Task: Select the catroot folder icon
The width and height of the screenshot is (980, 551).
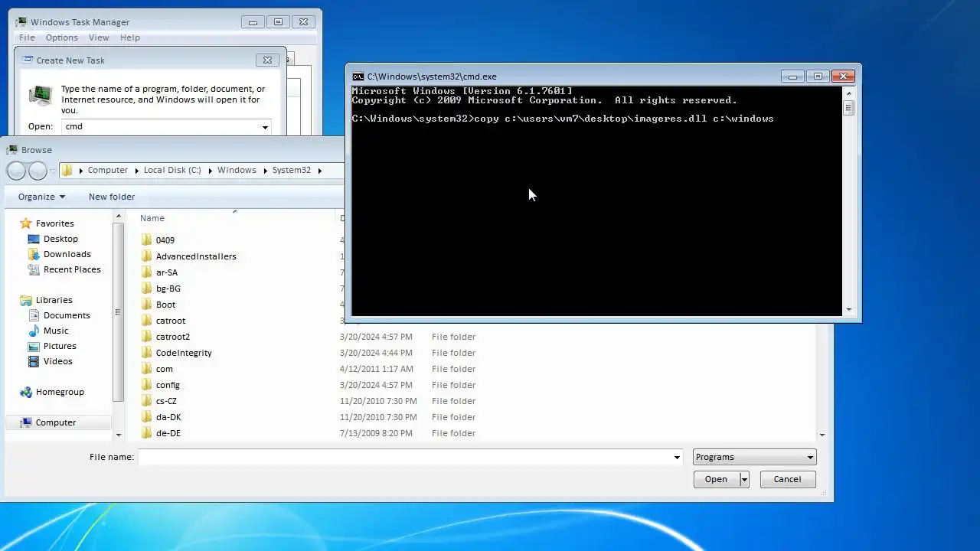Action: [147, 321]
